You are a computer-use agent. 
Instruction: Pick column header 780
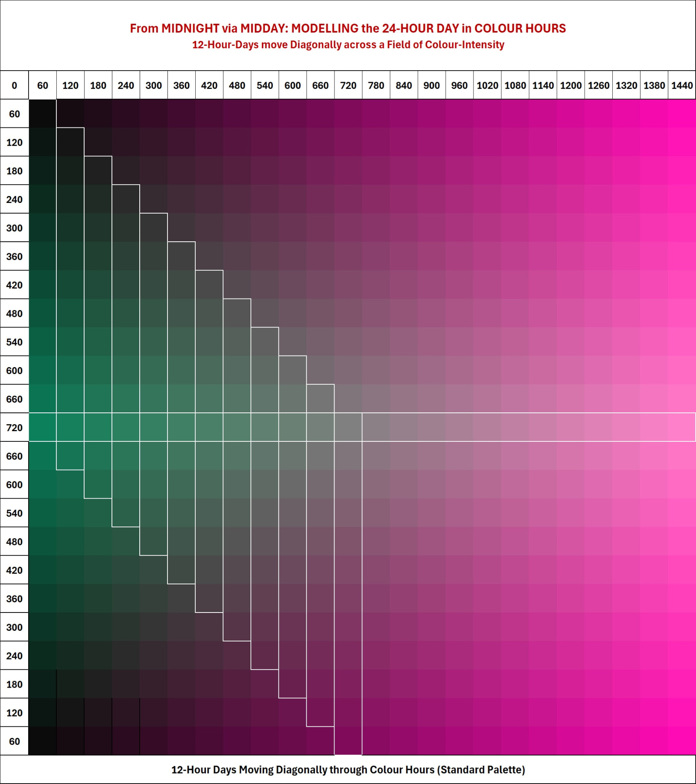[376, 85]
